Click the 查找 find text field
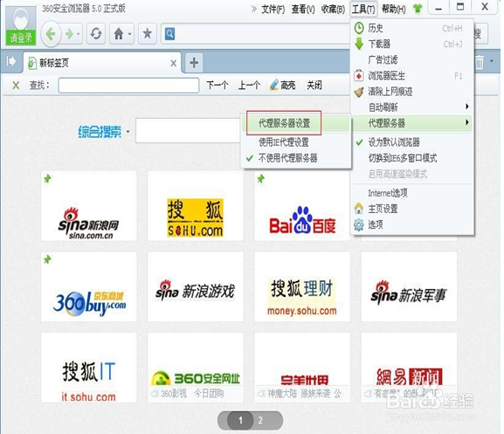The width and height of the screenshot is (504, 434). pos(128,86)
